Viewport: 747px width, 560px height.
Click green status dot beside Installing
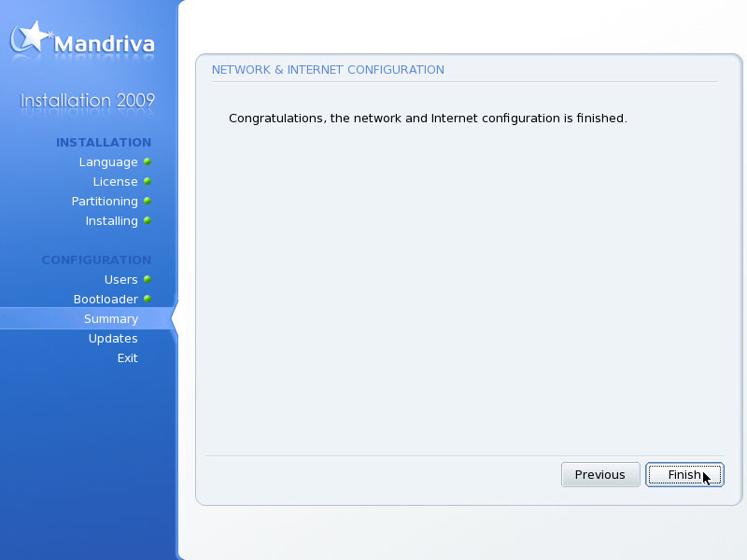point(148,220)
